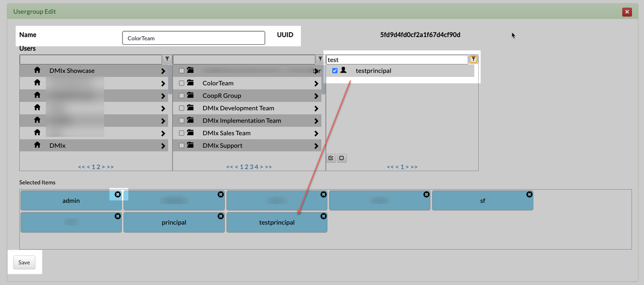Expand the DMIx row chevron
Image resolution: width=644 pixels, height=285 pixels.
tap(163, 146)
